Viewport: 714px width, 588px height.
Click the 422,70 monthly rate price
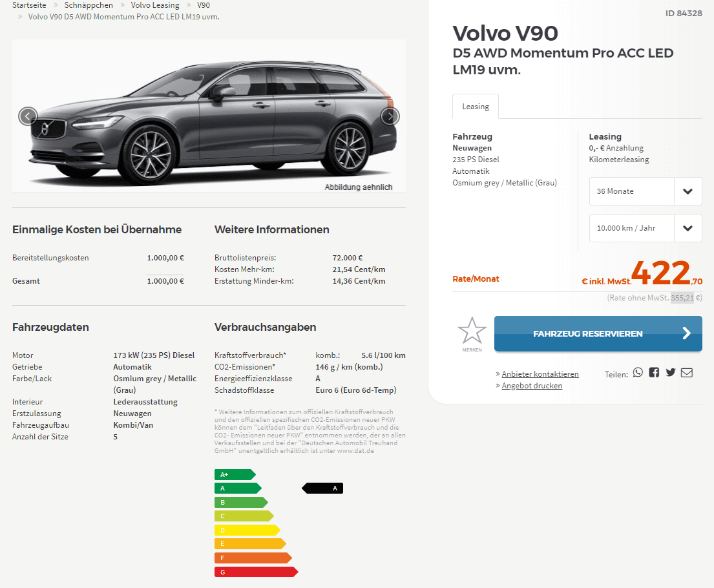tap(667, 273)
